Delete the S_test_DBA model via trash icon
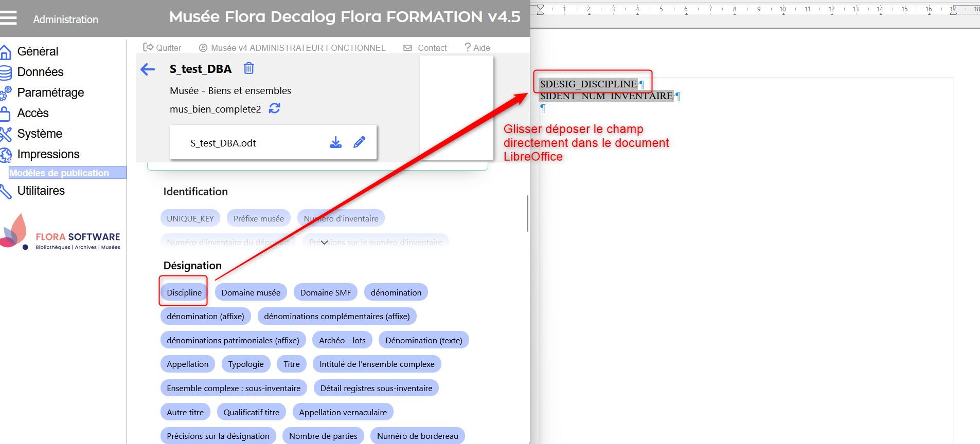This screenshot has height=444, width=980. pyautogui.click(x=248, y=68)
